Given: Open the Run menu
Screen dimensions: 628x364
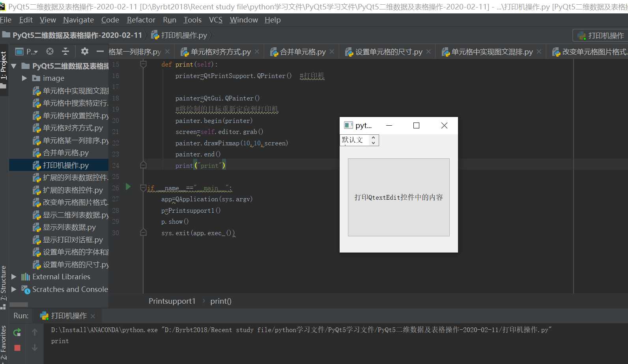Looking at the screenshot, I should click(170, 20).
